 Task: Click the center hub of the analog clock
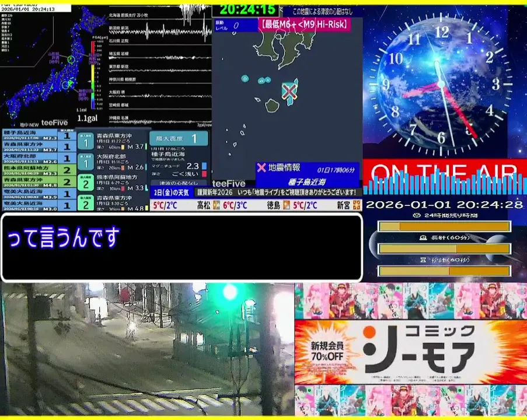441,83
